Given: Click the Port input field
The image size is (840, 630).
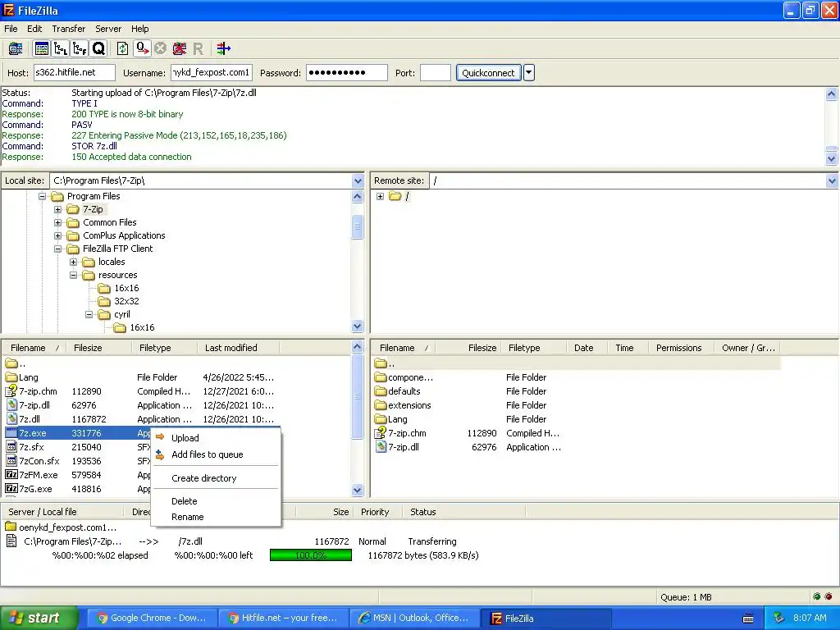Looking at the screenshot, I should click(435, 72).
